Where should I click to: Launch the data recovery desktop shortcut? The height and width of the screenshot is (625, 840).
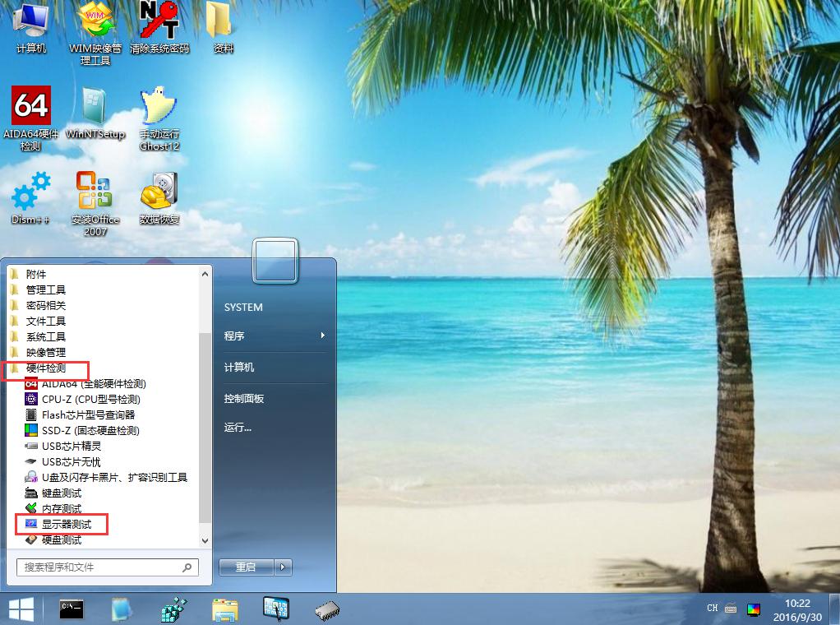tap(159, 193)
